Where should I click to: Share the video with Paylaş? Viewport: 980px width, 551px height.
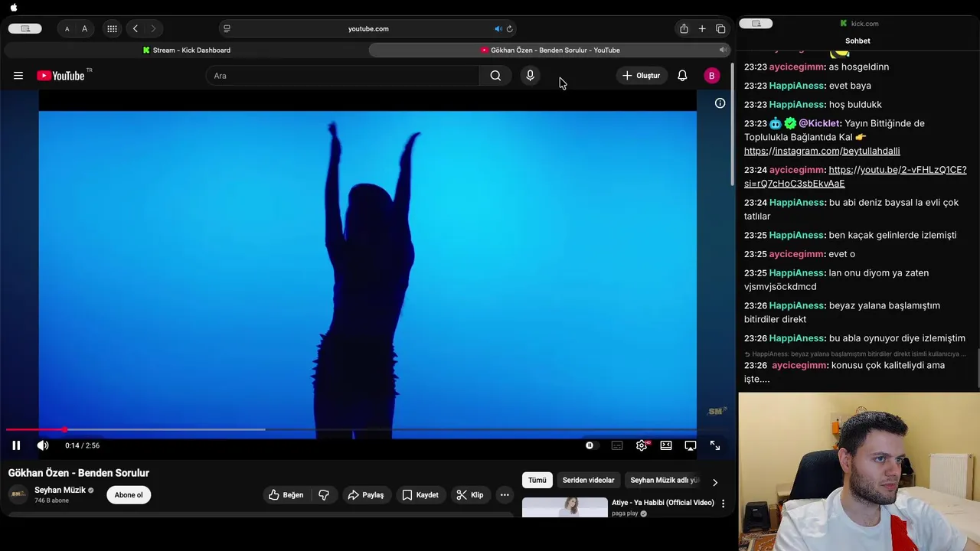click(x=365, y=495)
